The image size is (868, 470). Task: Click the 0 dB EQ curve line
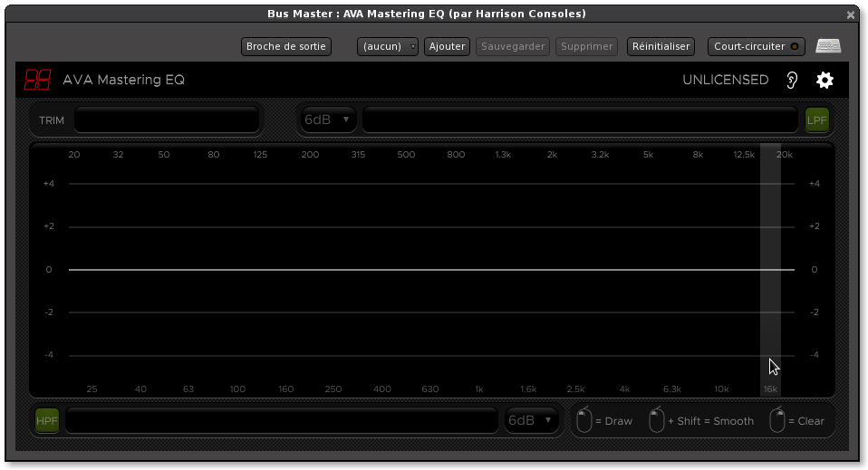pos(431,270)
